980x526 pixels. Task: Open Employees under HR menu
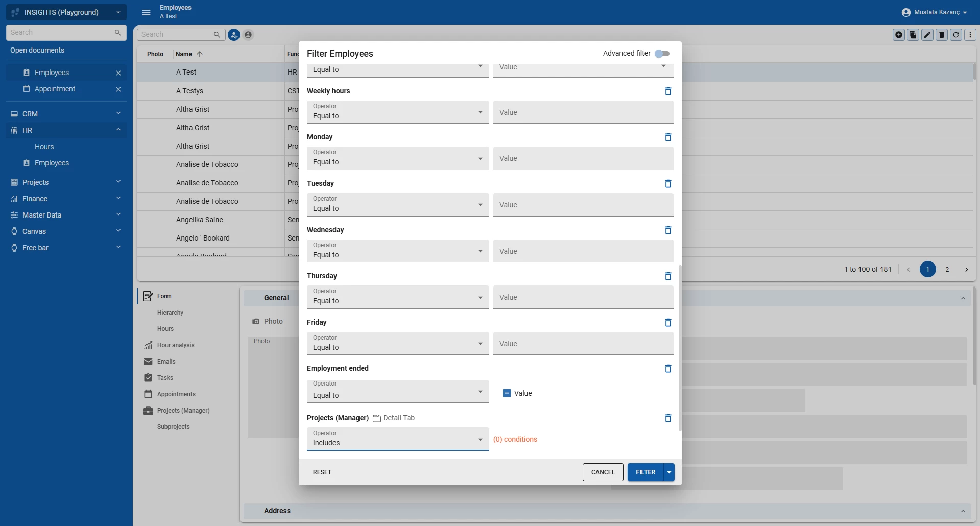click(x=52, y=163)
